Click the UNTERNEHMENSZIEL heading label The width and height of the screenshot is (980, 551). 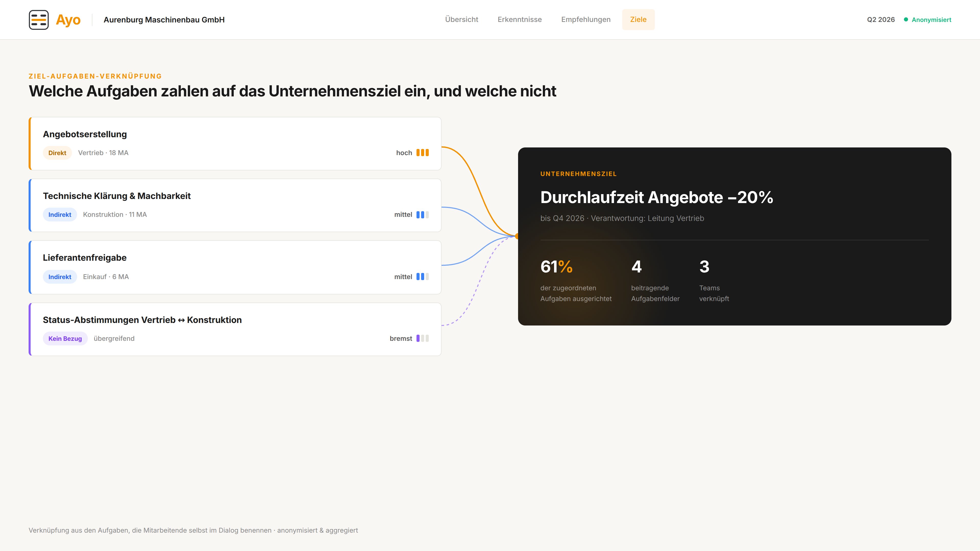(x=578, y=174)
